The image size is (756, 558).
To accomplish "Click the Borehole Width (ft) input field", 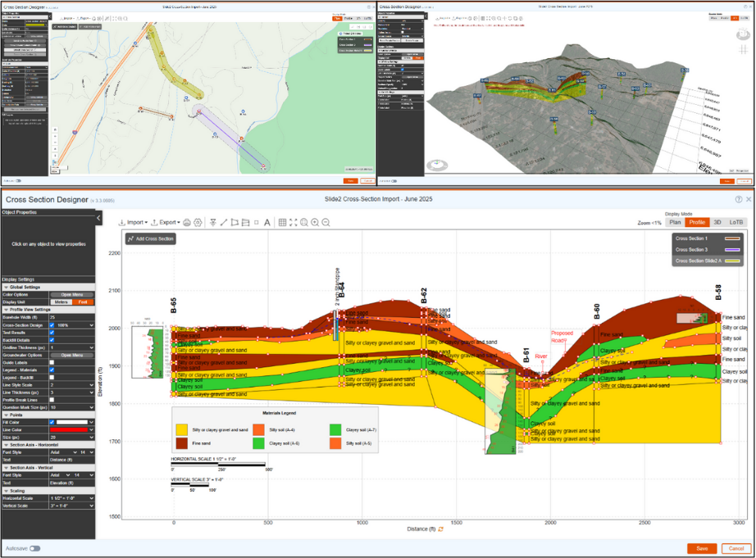I will [x=72, y=318].
